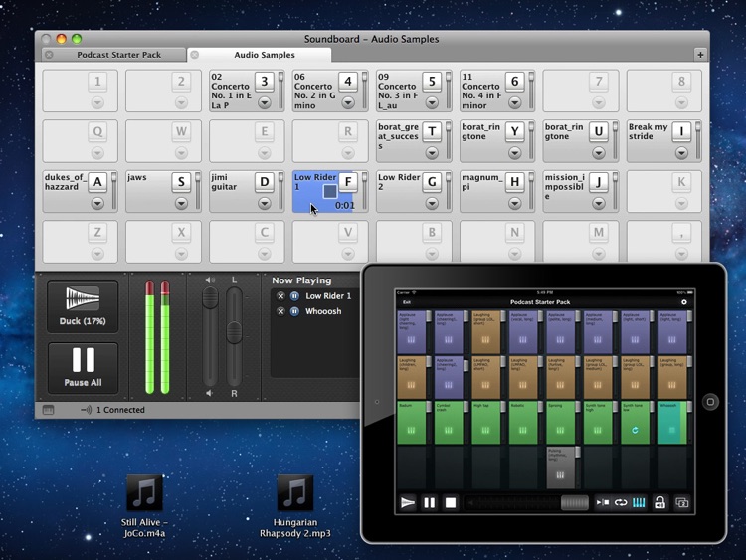Tap the iPad settings gear icon

[x=684, y=302]
